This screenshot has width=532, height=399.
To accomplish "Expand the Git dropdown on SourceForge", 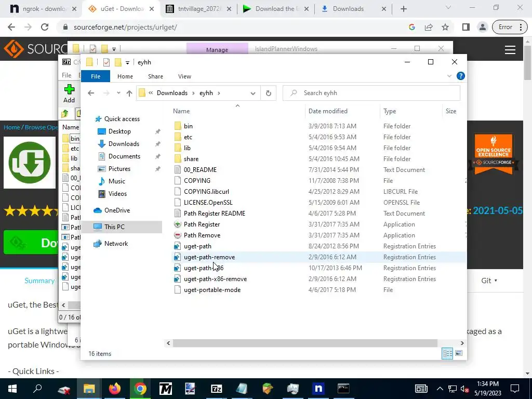I will (x=489, y=281).
